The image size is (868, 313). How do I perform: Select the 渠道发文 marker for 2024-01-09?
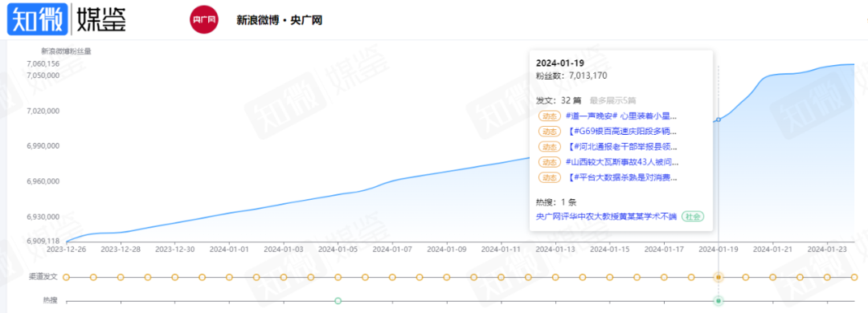pyautogui.click(x=446, y=277)
